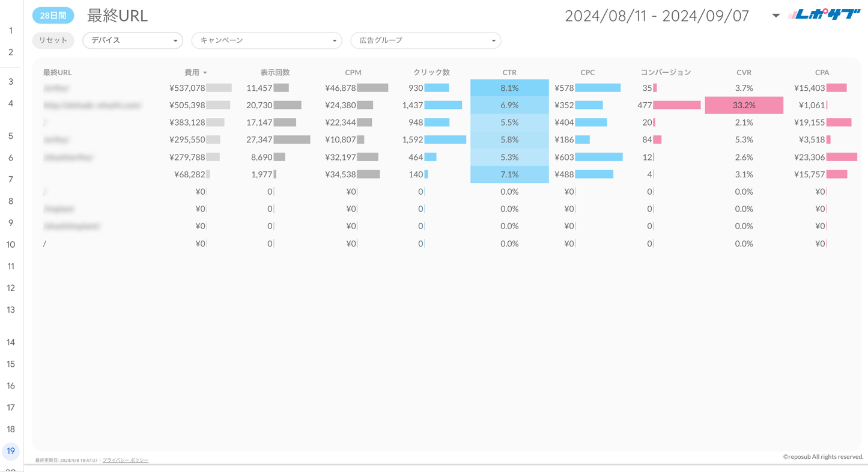Sort table by CTR column header

click(509, 72)
